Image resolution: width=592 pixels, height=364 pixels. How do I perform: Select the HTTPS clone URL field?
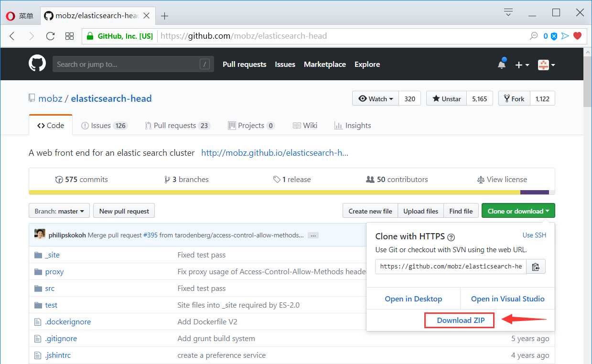click(451, 267)
